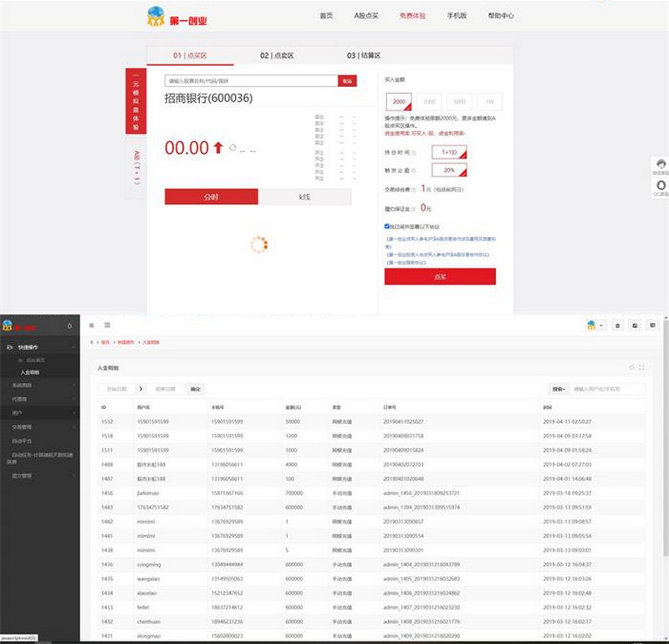Open the 首页 nav item
The image size is (669, 644).
click(326, 16)
